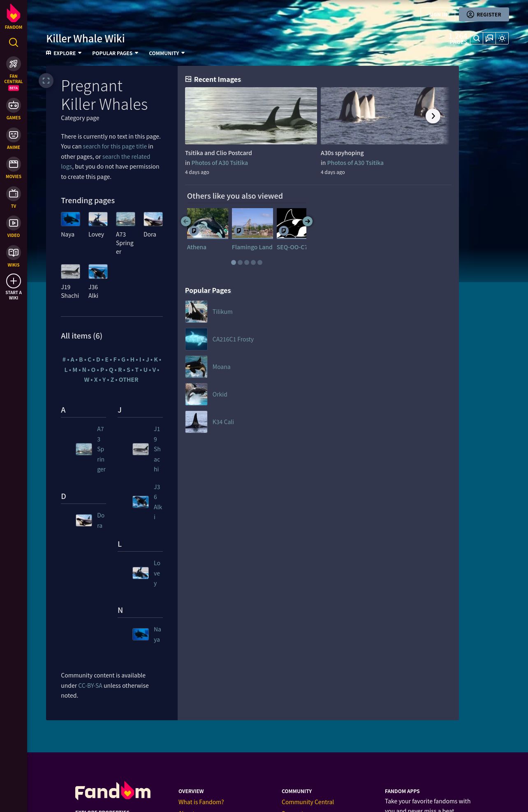Open Naya trending page thumbnail

coord(70,219)
